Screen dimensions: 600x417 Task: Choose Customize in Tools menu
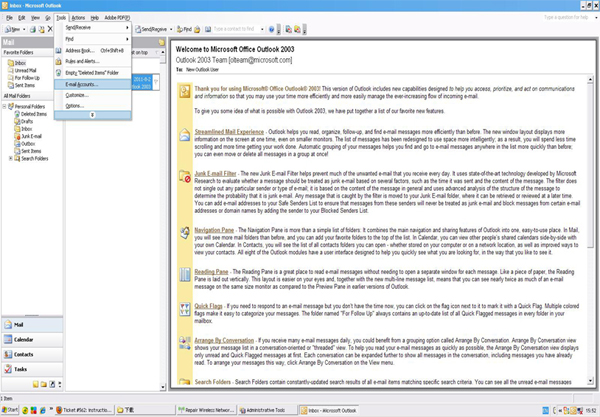pos(93,95)
